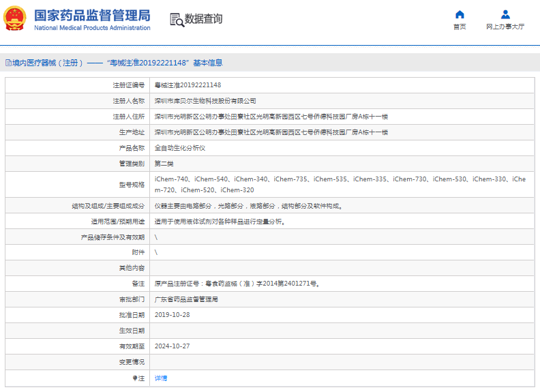Click the national emblem logo
This screenshot has width=540, height=392.
click(x=15, y=18)
